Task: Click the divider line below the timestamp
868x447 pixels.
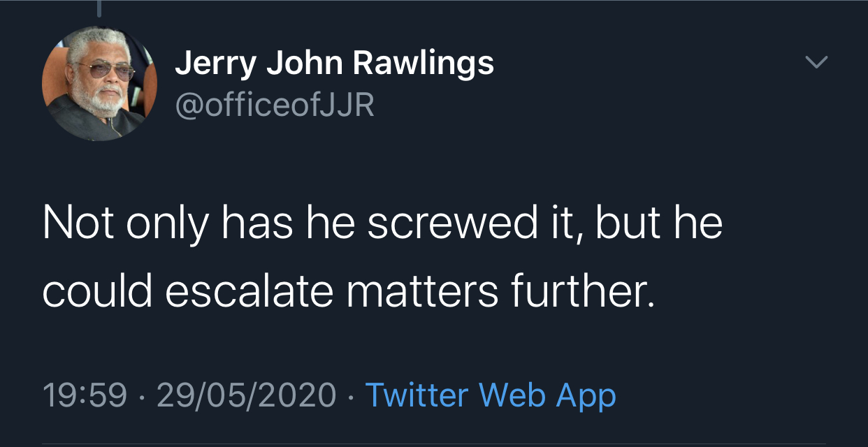Action: point(434,444)
